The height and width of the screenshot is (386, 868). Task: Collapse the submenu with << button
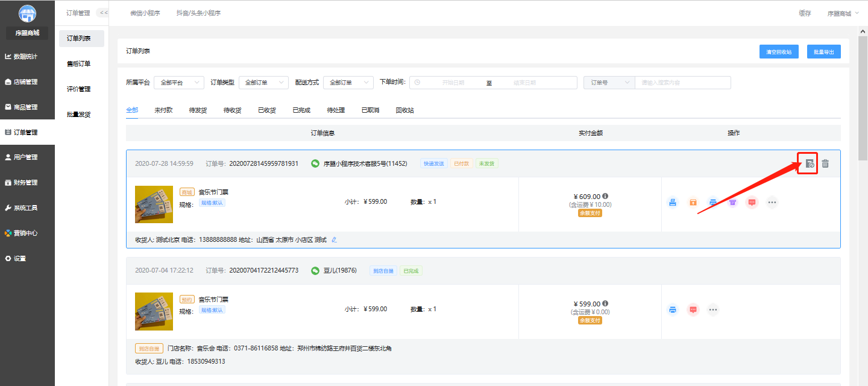pos(103,13)
